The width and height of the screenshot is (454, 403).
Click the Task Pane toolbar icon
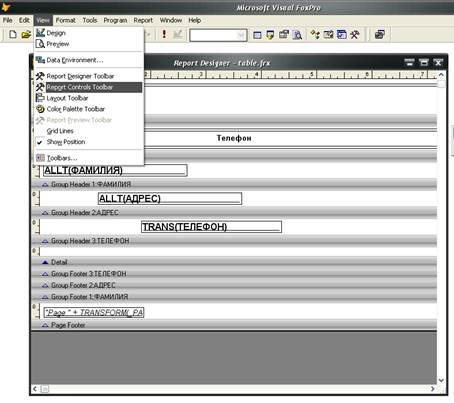pos(342,34)
